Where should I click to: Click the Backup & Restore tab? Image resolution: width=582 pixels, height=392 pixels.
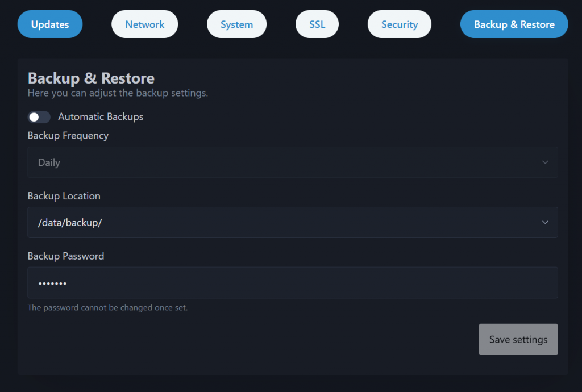pyautogui.click(x=514, y=24)
